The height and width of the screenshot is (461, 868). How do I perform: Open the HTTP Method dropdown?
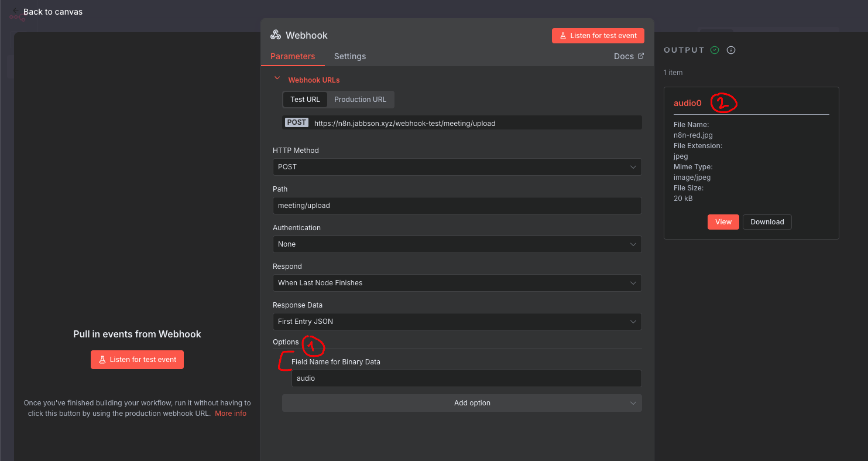click(x=457, y=167)
